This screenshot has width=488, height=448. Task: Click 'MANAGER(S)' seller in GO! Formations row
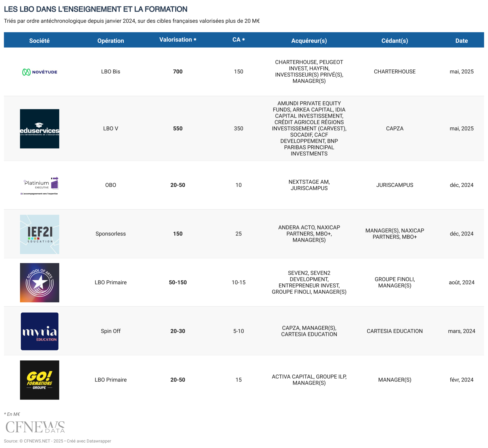click(394, 380)
